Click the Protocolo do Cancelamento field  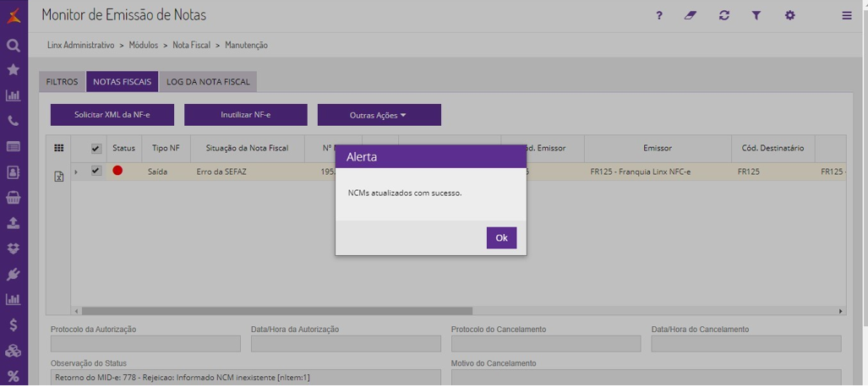pyautogui.click(x=546, y=344)
